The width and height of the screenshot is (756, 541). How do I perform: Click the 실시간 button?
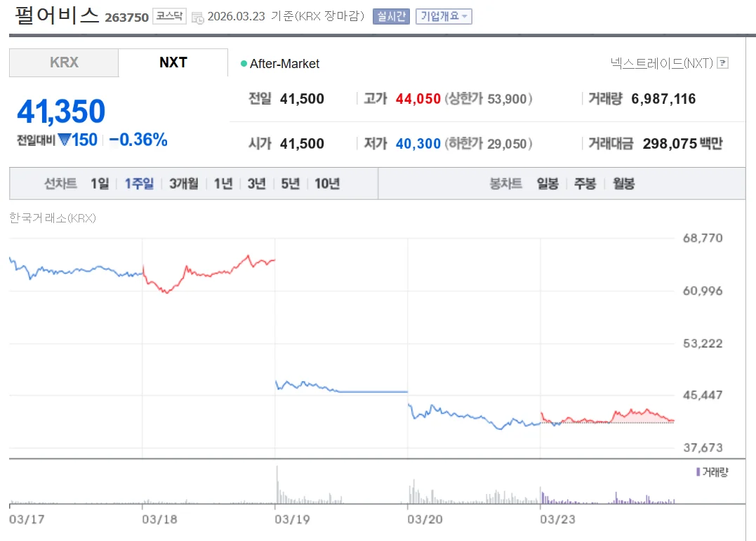pyautogui.click(x=391, y=16)
